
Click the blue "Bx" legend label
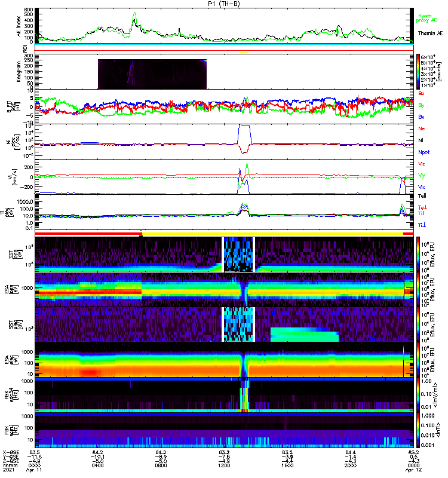pyautogui.click(x=421, y=117)
